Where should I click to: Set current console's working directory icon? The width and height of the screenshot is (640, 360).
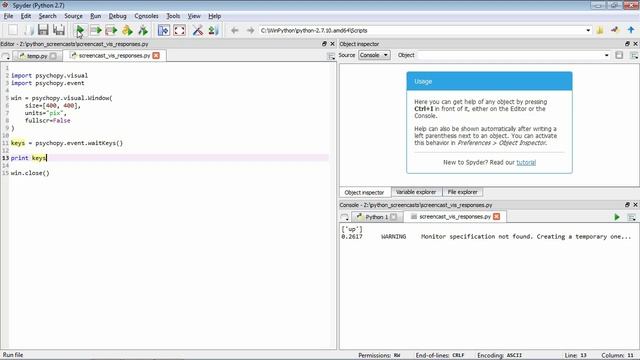(x=615, y=30)
